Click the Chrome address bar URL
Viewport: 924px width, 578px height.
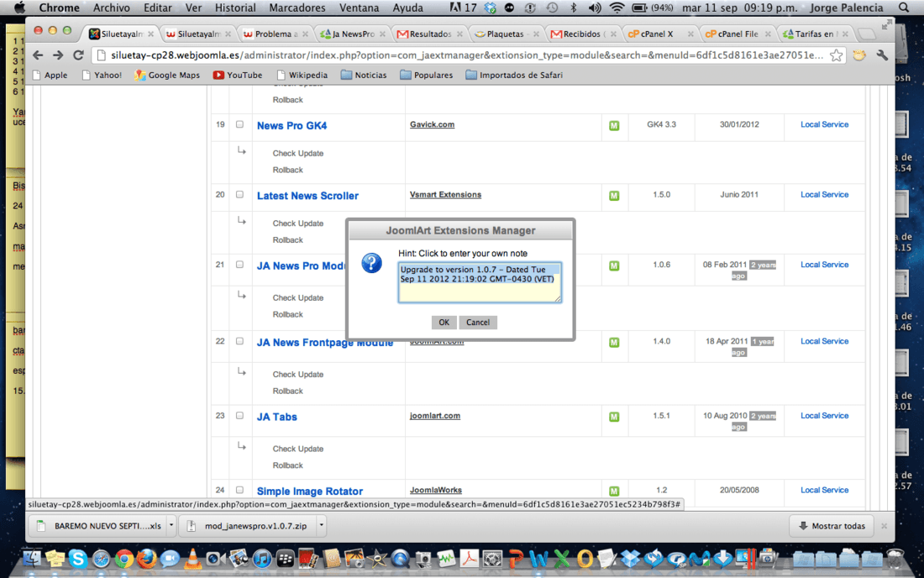465,55
